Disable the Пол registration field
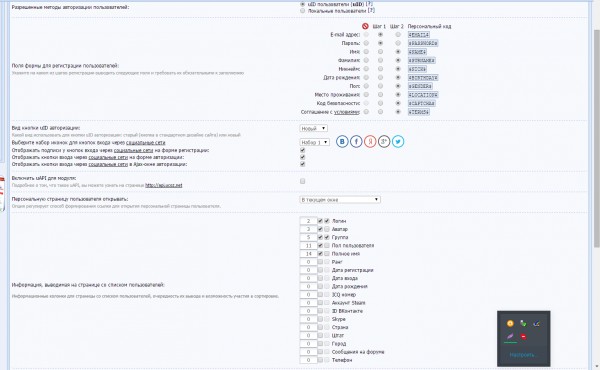Viewport: 600px width, 370px height. [x=366, y=86]
